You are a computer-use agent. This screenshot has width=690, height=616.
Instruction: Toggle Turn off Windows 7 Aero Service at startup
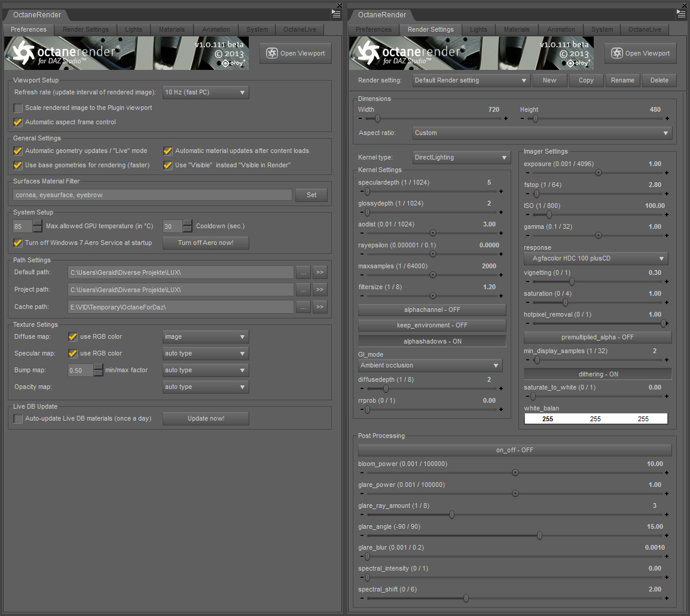tap(17, 243)
